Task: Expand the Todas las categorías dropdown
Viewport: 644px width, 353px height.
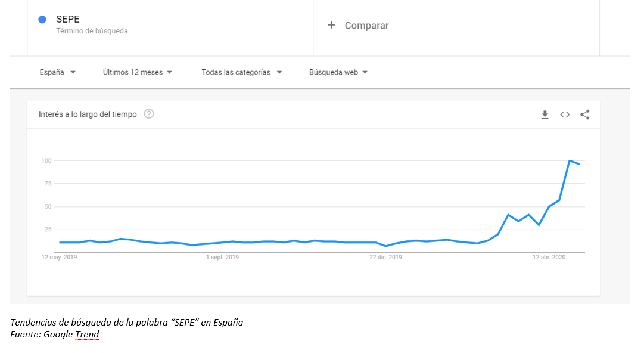Action: coord(241,72)
